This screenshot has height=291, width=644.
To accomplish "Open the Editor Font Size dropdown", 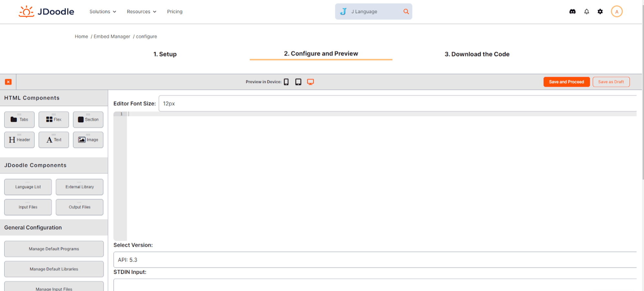I will coord(397,103).
